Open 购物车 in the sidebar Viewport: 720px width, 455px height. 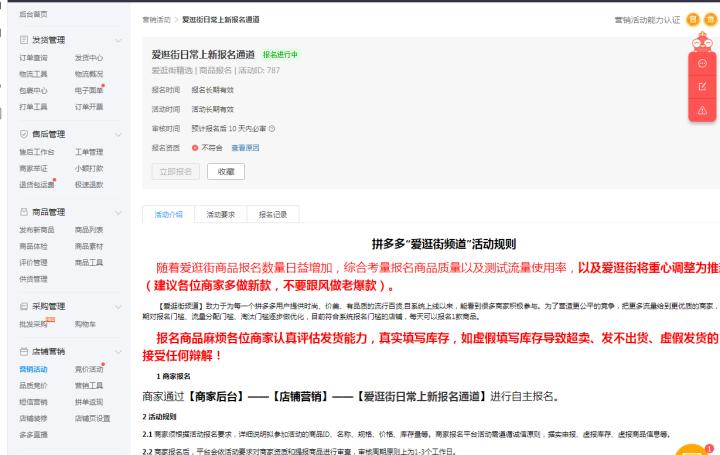click(x=85, y=324)
